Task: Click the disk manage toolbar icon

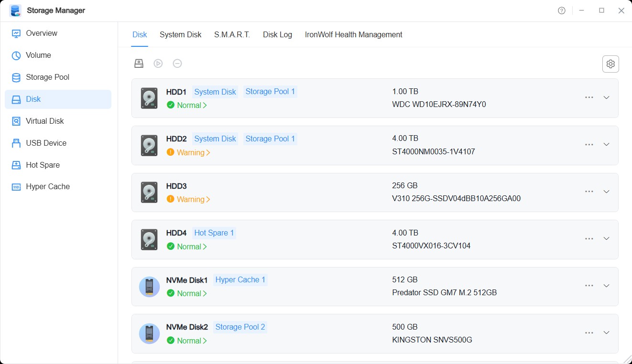Action: coord(139,63)
